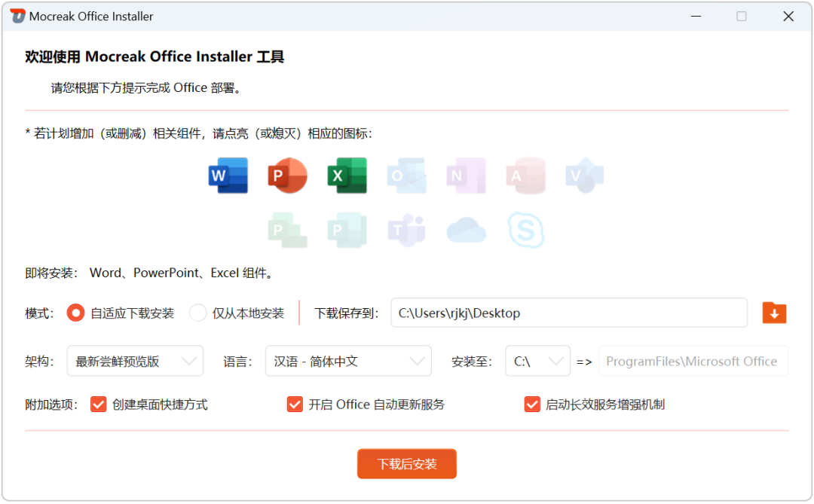Screen dimensions: 814x504
Task: Light up the OneDrive cloud icon
Action: pyautogui.click(x=466, y=230)
